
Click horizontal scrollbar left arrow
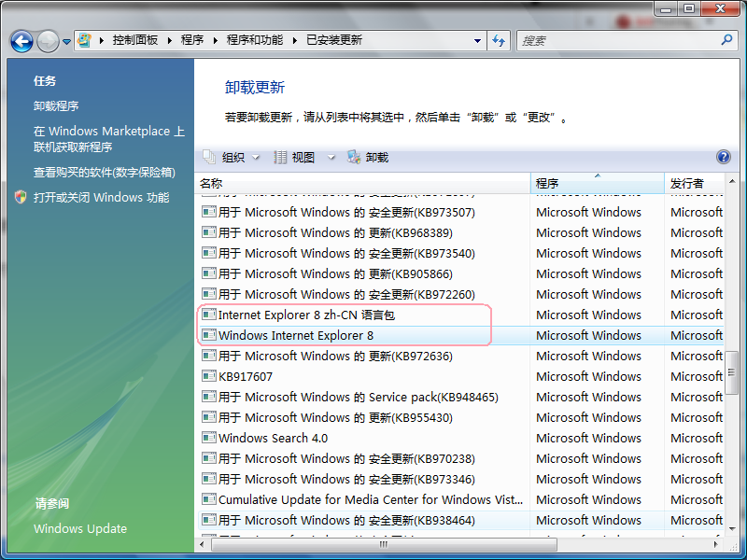point(203,544)
